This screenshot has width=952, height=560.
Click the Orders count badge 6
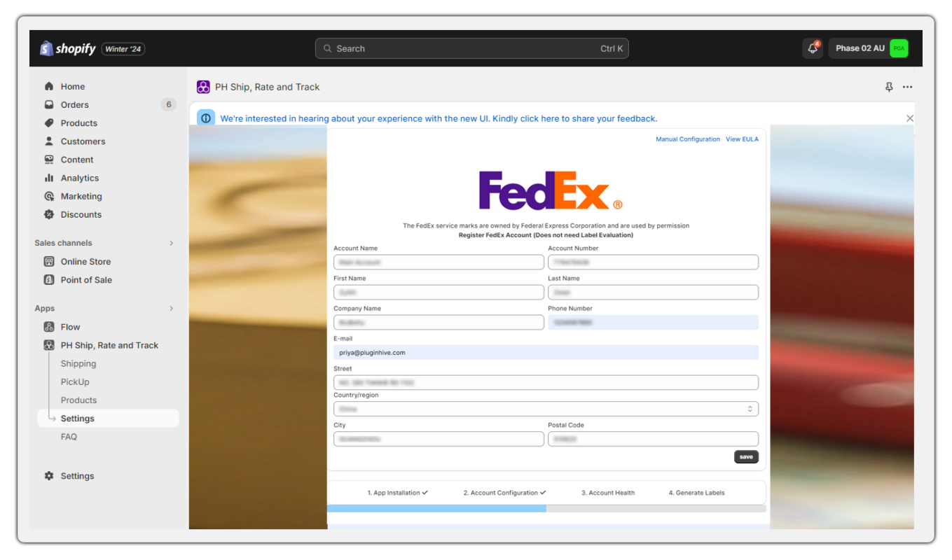(168, 104)
